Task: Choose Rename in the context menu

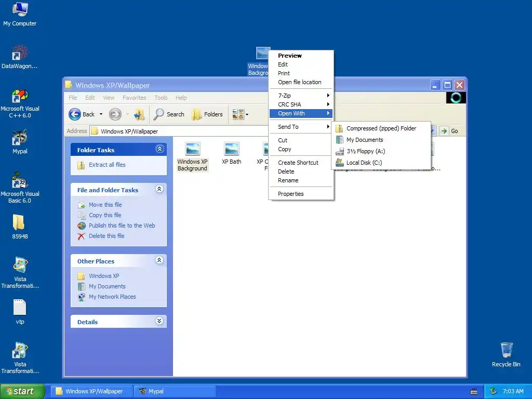Action: click(301, 180)
